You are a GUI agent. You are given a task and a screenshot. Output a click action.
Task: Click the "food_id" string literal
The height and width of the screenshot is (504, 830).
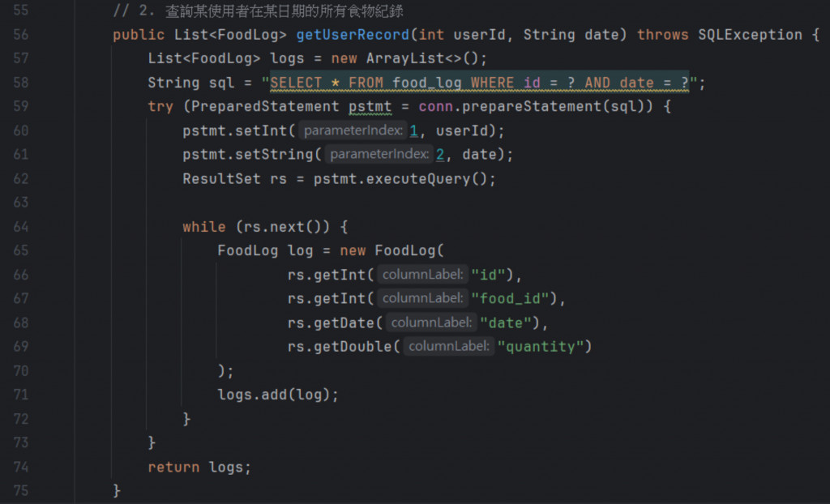(x=510, y=299)
